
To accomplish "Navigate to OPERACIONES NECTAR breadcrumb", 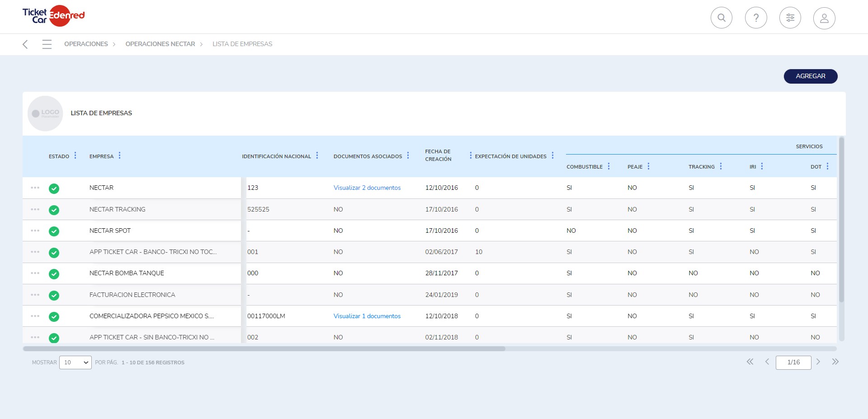I will (160, 44).
